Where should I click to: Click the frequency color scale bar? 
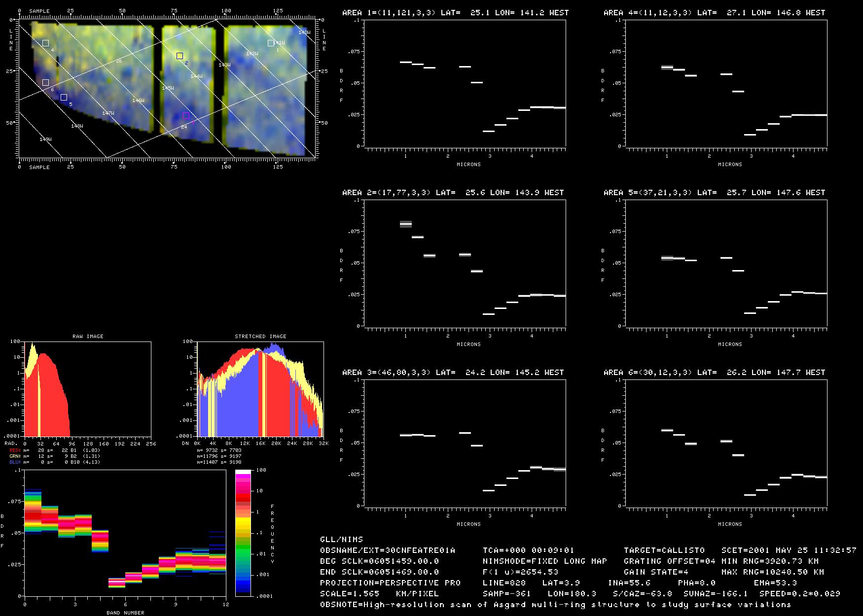click(243, 533)
